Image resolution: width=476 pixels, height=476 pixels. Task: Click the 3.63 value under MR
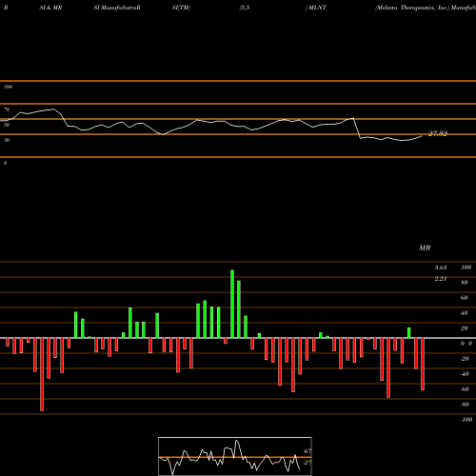click(x=441, y=268)
